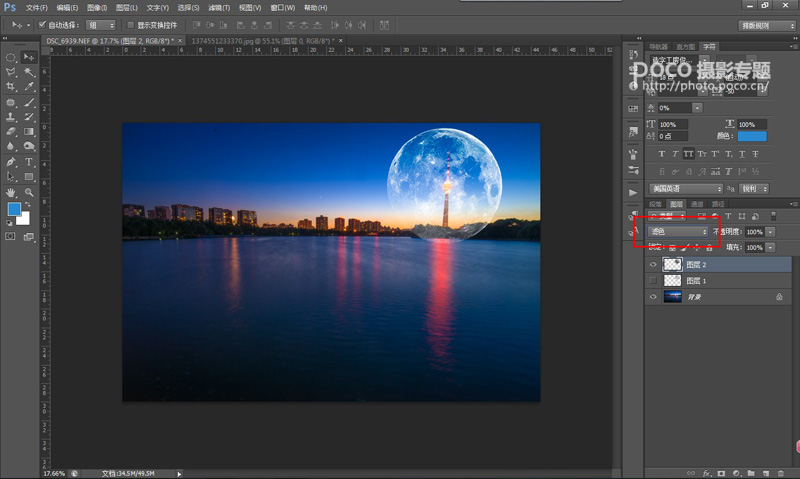Toggle strikethrough text style
Viewport: 800px width, 479px height.
pyautogui.click(x=755, y=154)
